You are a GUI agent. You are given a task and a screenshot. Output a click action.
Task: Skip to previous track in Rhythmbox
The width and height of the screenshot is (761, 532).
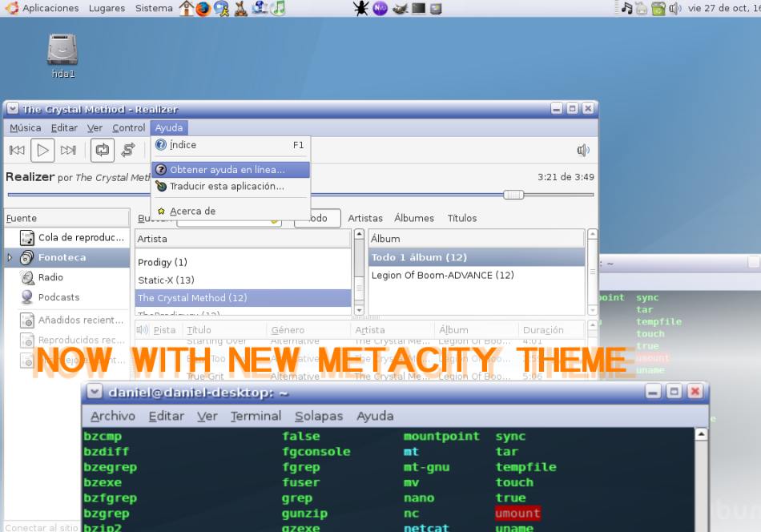17,150
